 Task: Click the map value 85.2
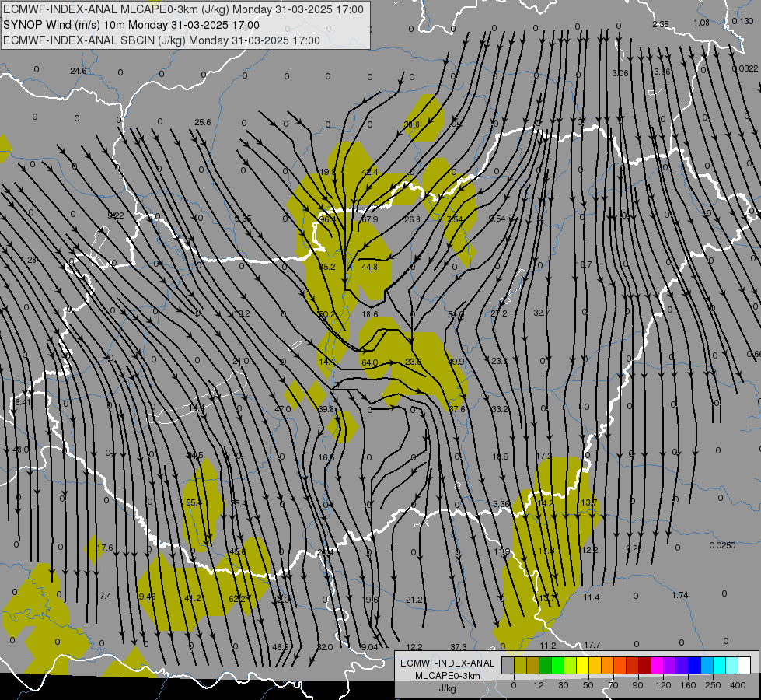pyautogui.click(x=326, y=267)
